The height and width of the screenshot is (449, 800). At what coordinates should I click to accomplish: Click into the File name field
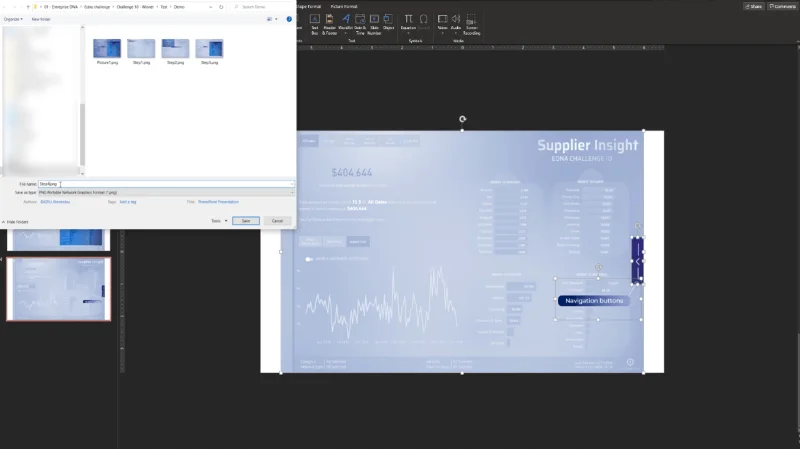tap(166, 184)
